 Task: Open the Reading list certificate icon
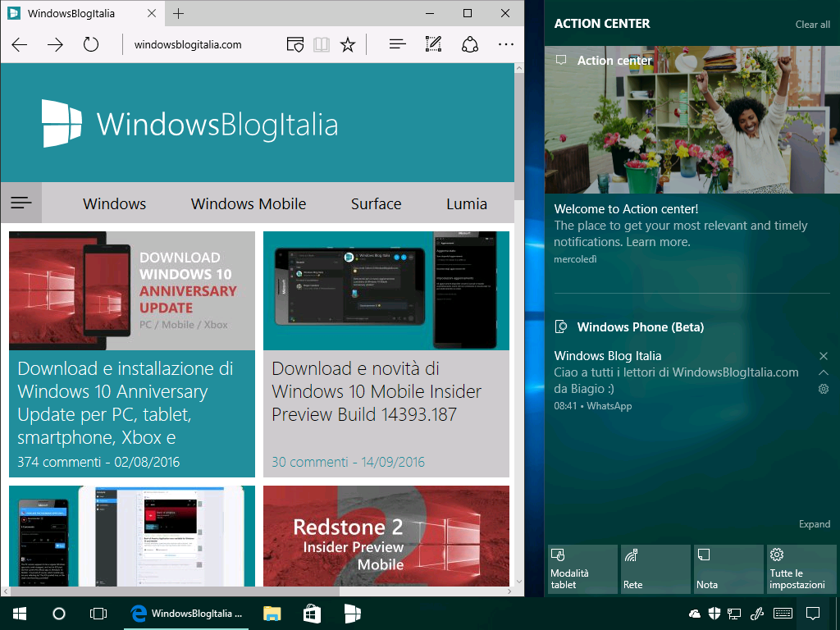click(295, 44)
